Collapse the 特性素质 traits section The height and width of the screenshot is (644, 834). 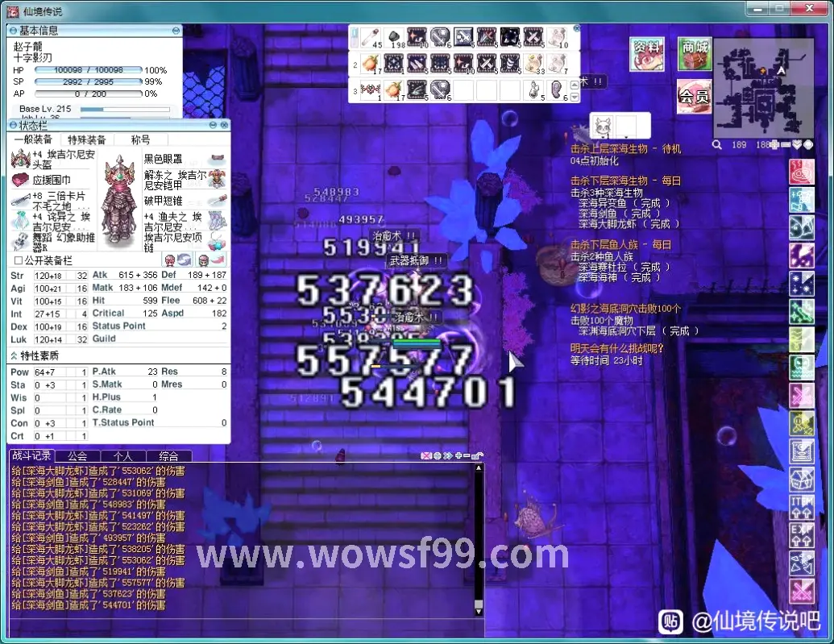(x=14, y=355)
